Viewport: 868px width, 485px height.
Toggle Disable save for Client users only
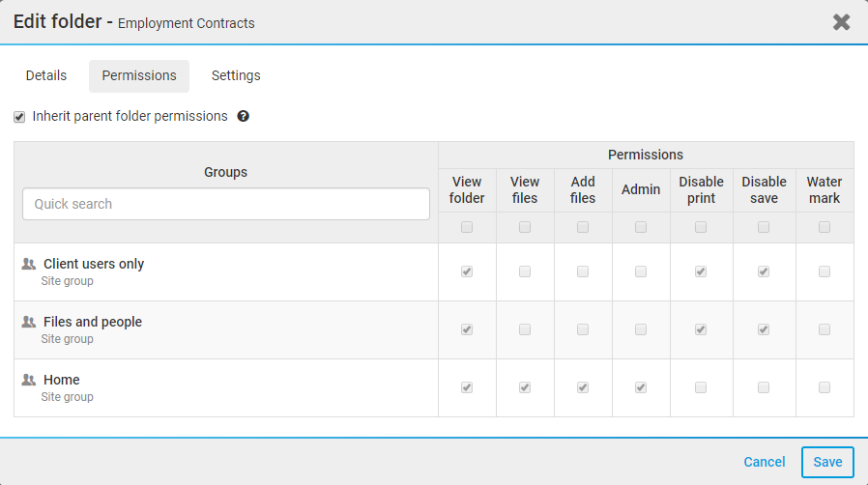coord(764,271)
